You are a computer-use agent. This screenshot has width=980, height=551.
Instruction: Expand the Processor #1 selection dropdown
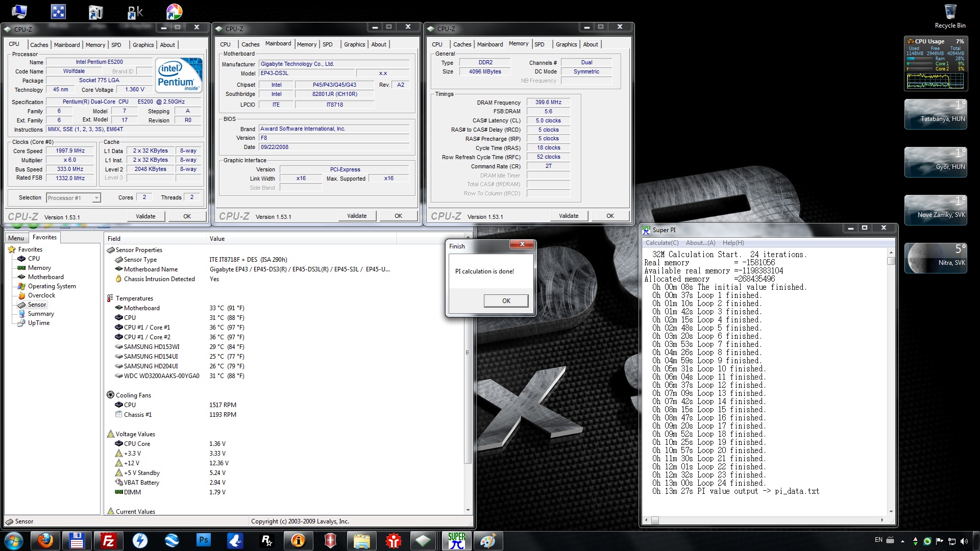click(x=96, y=198)
